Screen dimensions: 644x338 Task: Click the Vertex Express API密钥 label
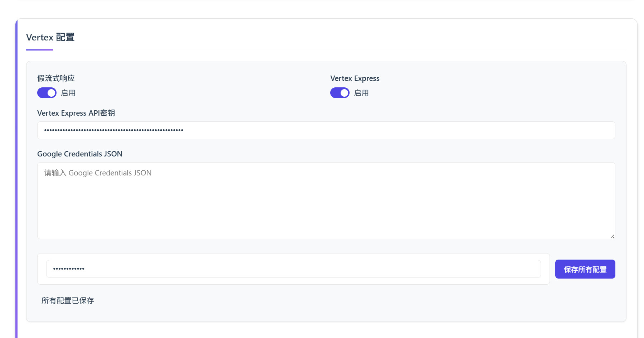(x=76, y=113)
